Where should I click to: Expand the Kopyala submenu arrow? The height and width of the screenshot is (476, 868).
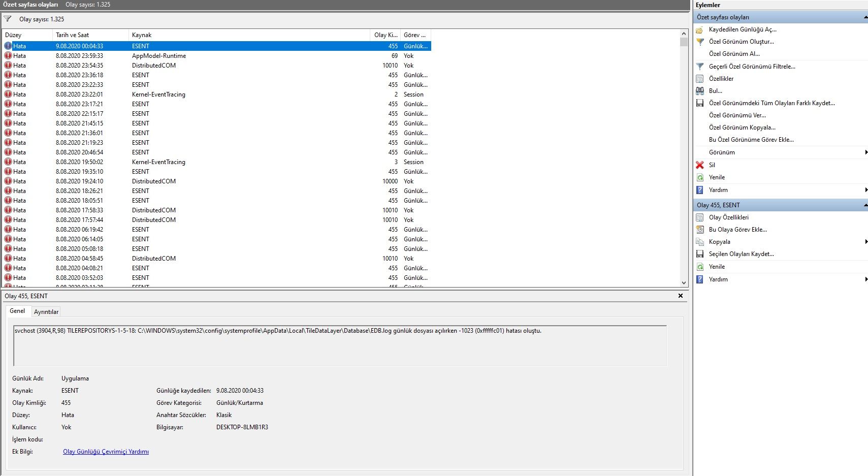[866, 242]
